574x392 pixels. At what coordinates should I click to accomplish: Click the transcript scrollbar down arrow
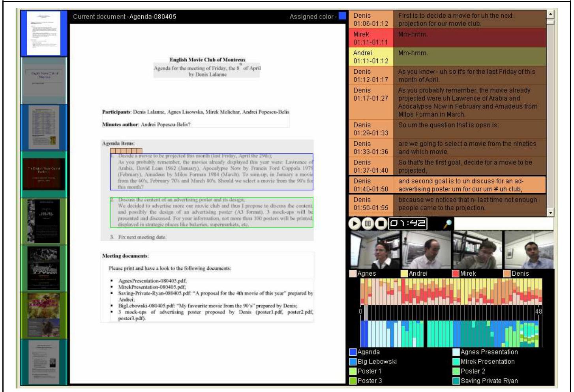pos(551,212)
